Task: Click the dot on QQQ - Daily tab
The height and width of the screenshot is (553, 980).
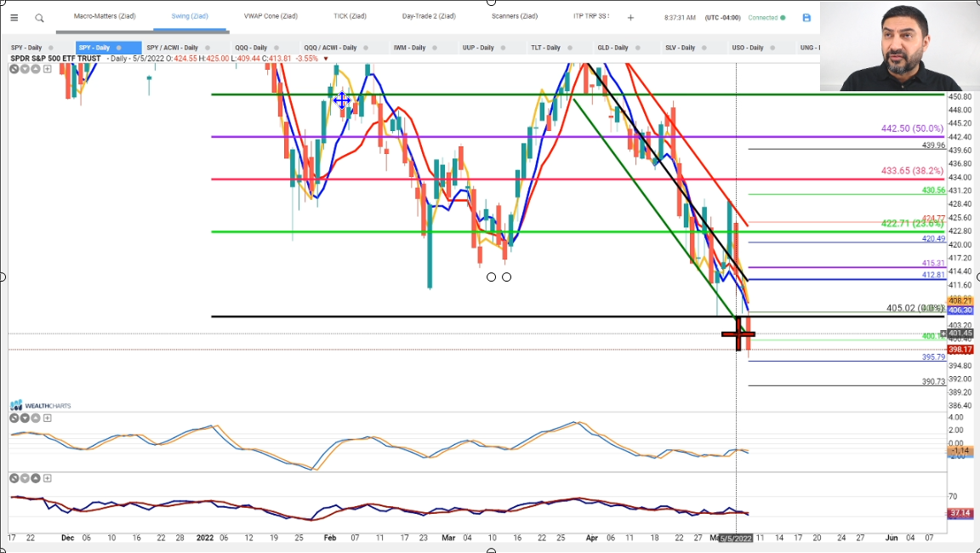Action: (x=276, y=48)
